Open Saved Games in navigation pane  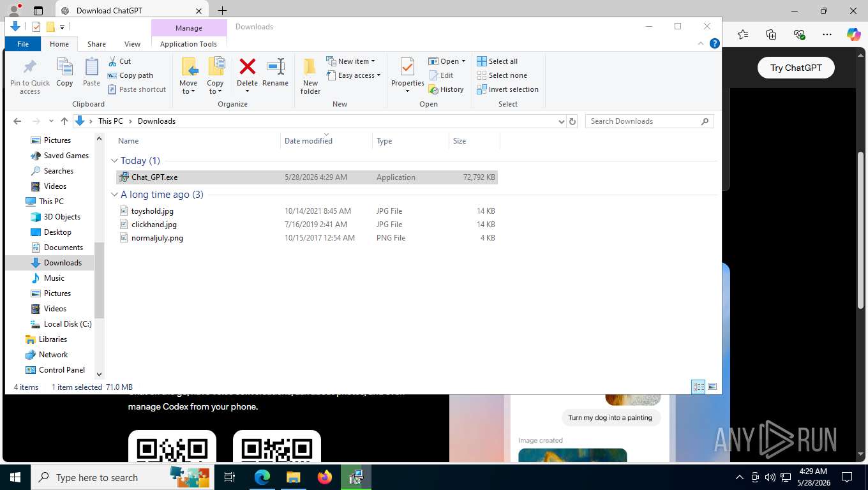59,156
